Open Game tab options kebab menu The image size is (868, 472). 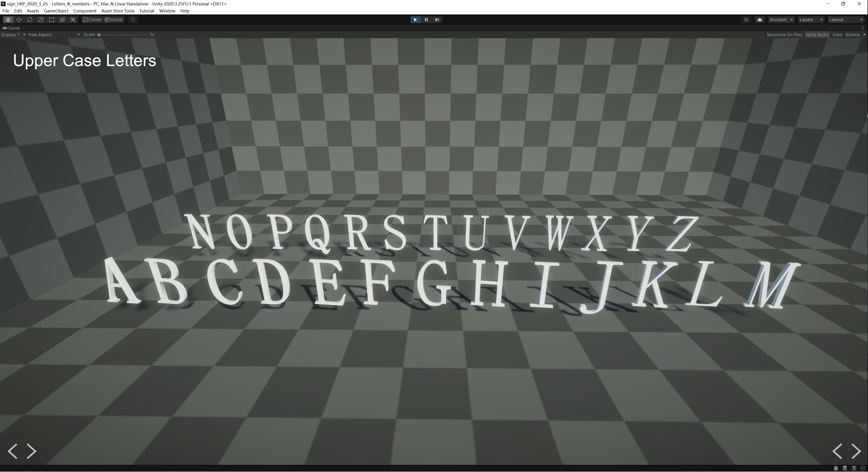point(863,28)
